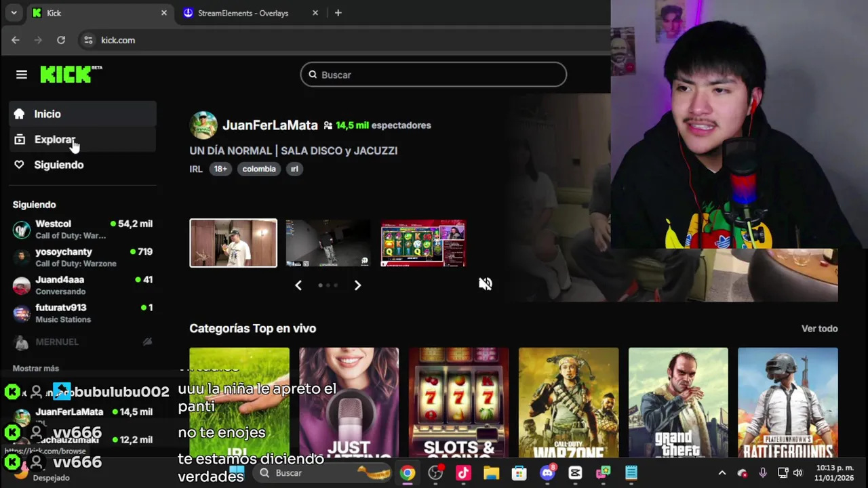Image resolution: width=868 pixels, height=488 pixels.
Task: Open the hamburger sidebar menu
Action: (22, 75)
